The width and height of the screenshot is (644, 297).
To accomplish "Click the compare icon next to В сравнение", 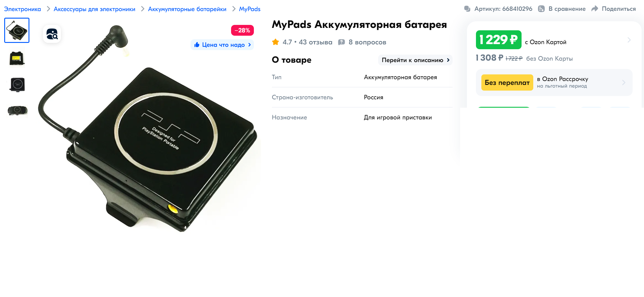I will tap(541, 9).
